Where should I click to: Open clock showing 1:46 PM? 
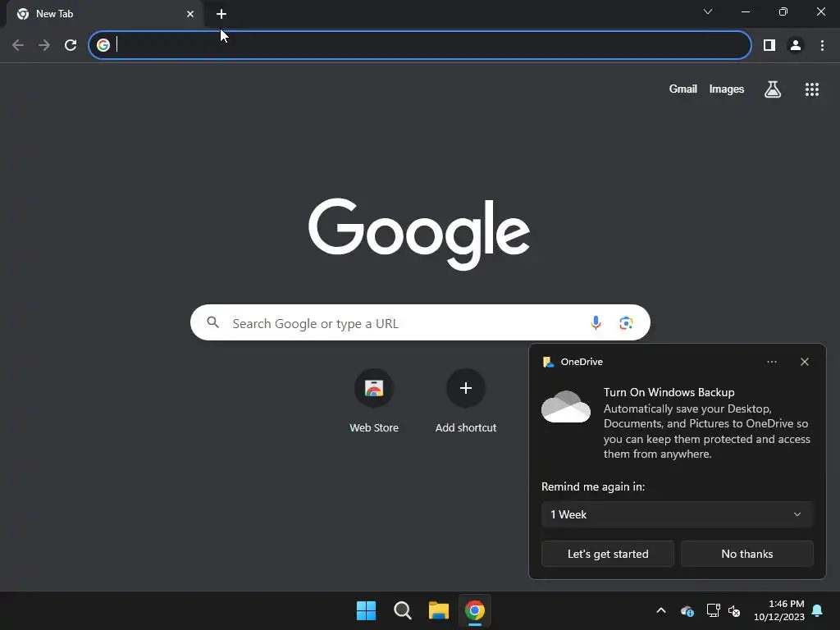pos(779,610)
